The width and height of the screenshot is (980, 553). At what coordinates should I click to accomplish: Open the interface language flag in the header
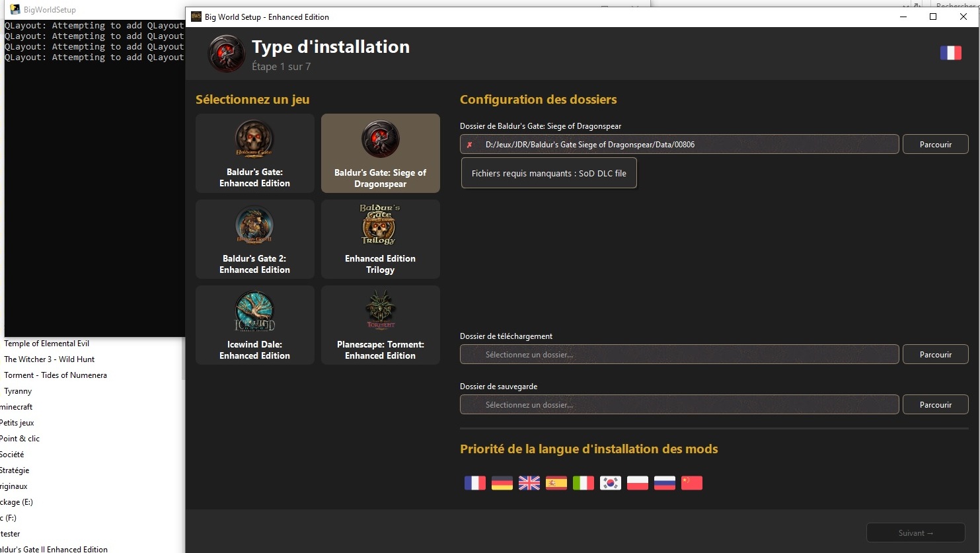coord(951,53)
